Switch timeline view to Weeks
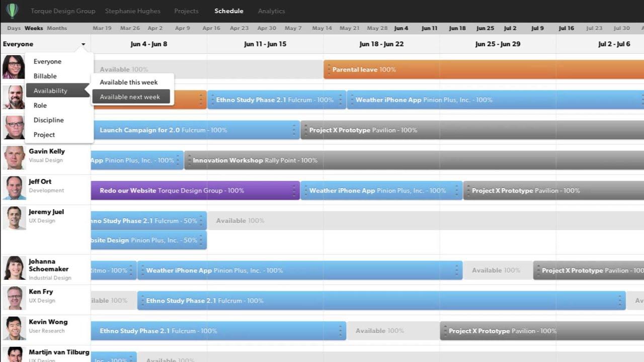The image size is (644, 362). (x=34, y=28)
